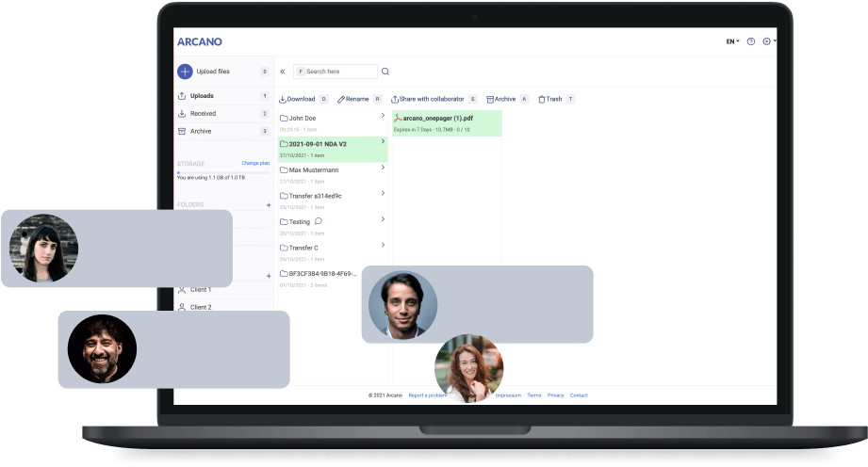Open the settings gear dropdown
This screenshot has height=467, width=868.
pyautogui.click(x=769, y=41)
